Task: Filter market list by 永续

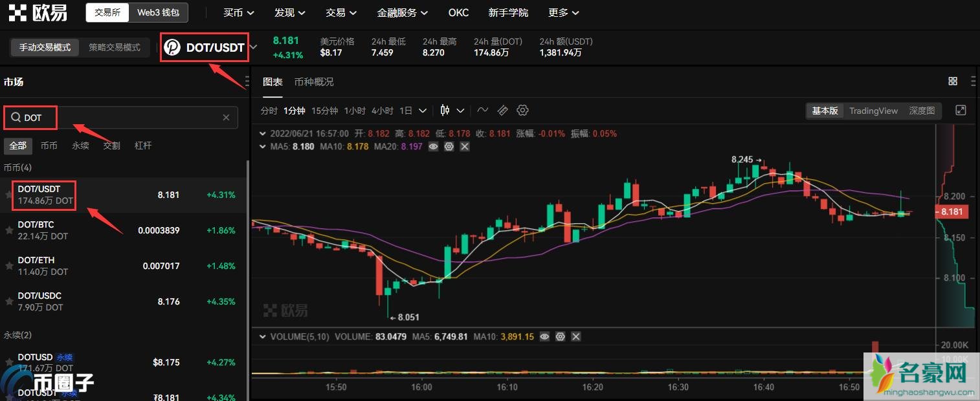Action: click(x=80, y=146)
